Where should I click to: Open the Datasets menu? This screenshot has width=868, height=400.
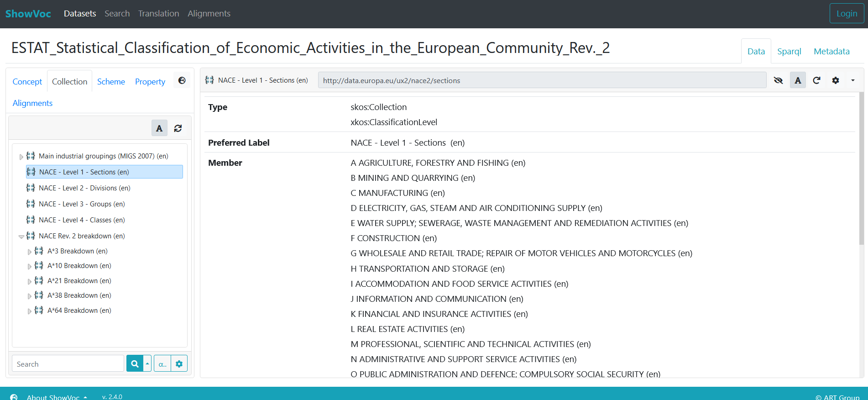80,14
